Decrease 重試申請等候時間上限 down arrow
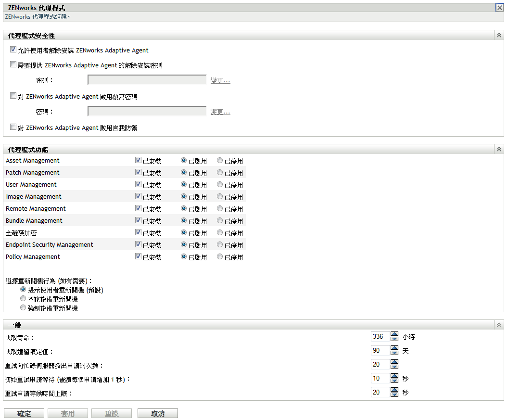This screenshot has height=420, width=508. tap(394, 395)
